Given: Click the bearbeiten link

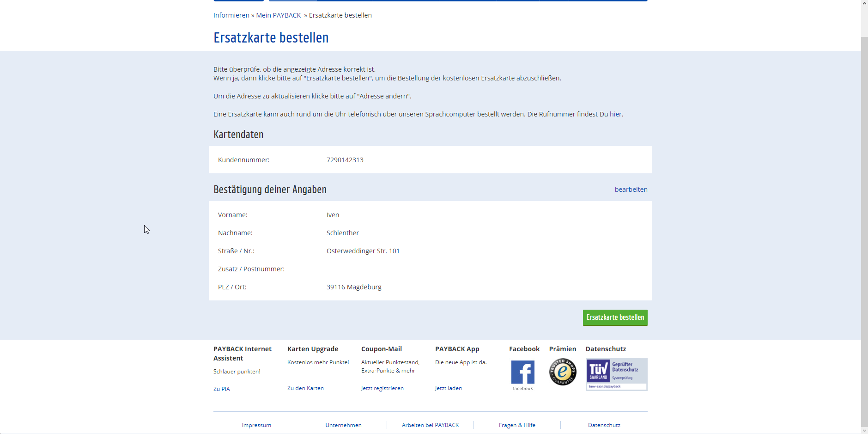Looking at the screenshot, I should pyautogui.click(x=631, y=189).
